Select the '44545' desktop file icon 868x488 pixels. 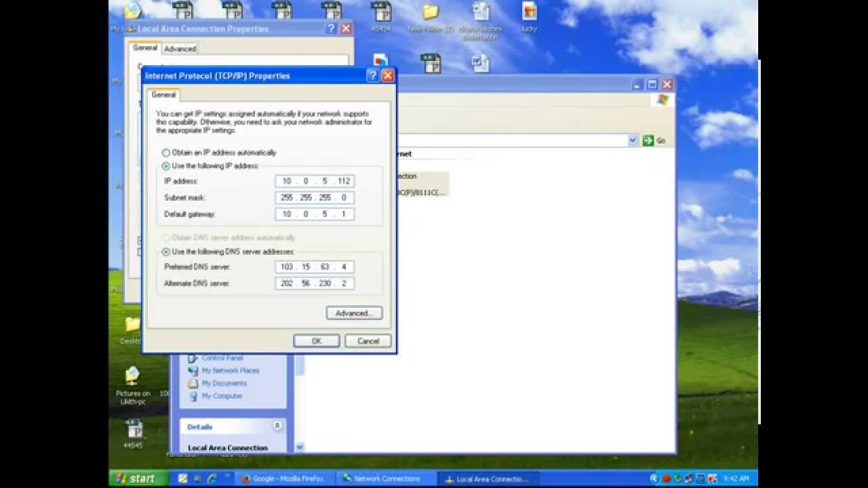pyautogui.click(x=133, y=434)
